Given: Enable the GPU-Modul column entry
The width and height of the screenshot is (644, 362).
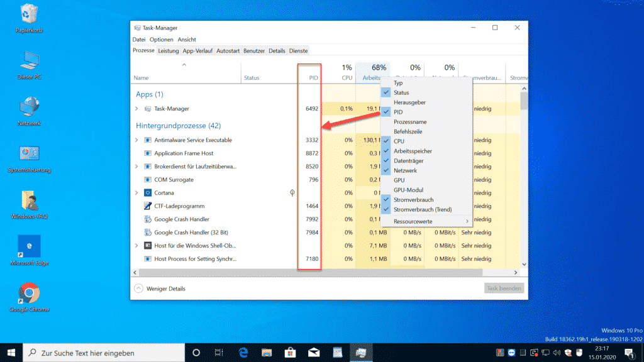Looking at the screenshot, I should pyautogui.click(x=426, y=190).
